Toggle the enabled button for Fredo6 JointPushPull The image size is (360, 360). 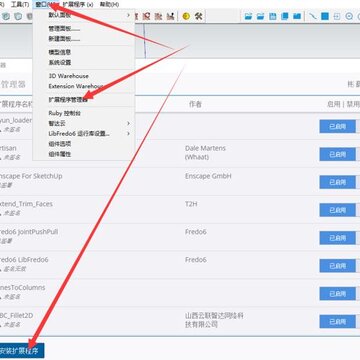point(338,238)
